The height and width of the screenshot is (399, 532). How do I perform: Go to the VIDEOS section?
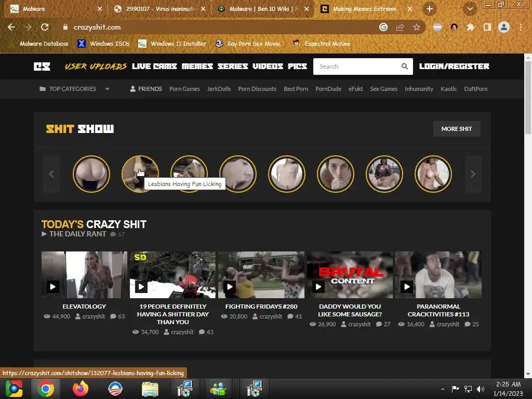[x=268, y=66]
